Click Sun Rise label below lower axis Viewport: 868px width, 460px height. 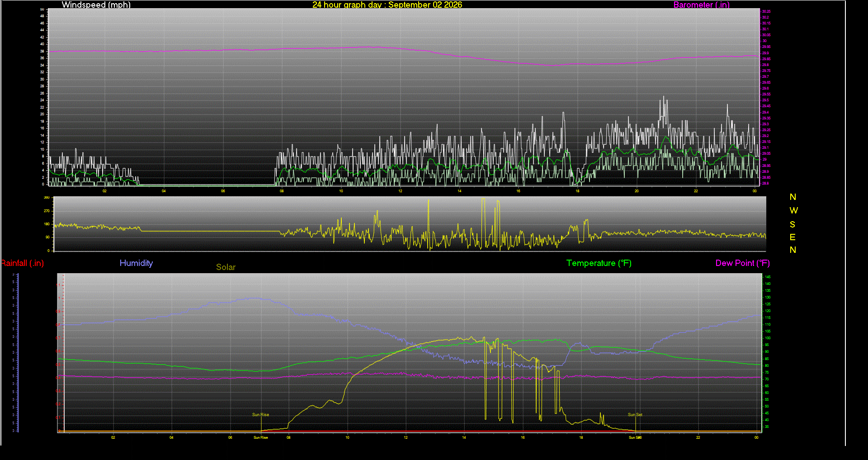tap(260, 437)
